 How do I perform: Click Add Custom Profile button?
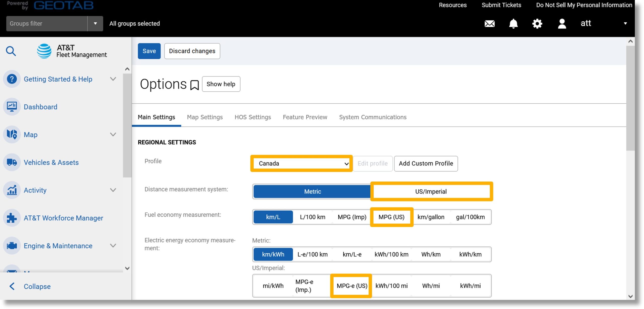click(426, 164)
